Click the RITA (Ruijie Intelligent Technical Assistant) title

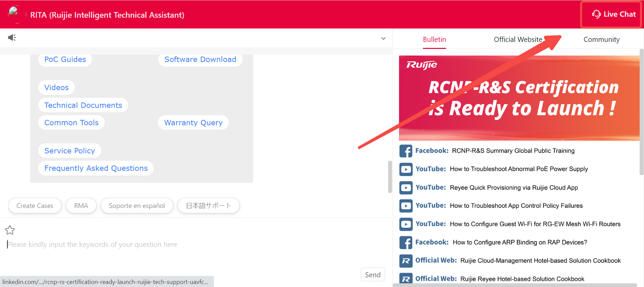coord(107,15)
